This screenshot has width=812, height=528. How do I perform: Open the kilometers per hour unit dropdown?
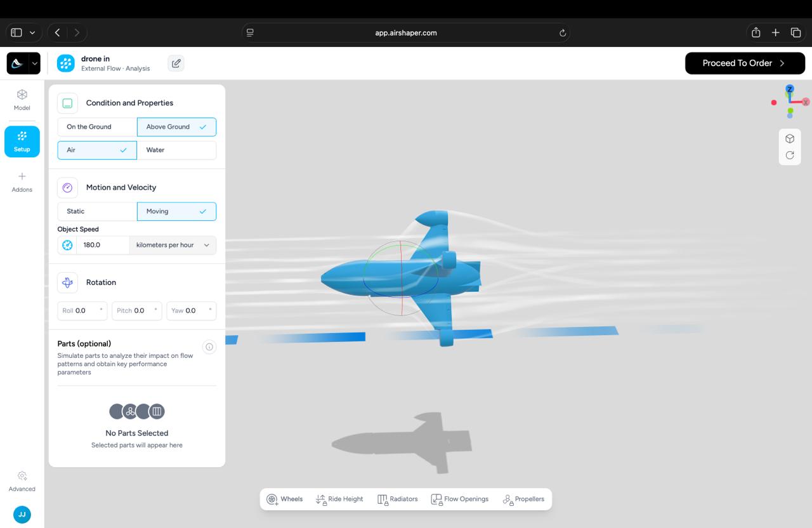point(173,245)
